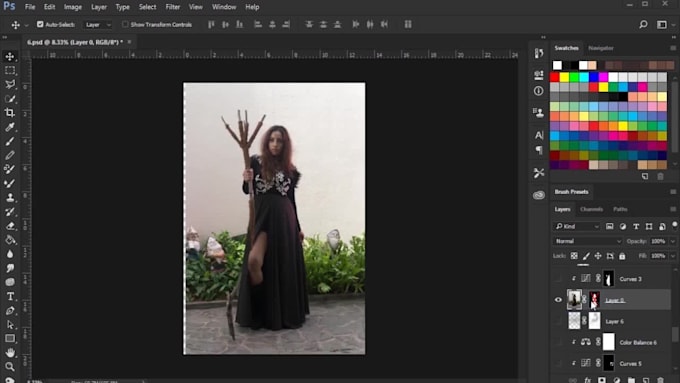Image resolution: width=680 pixels, height=383 pixels.
Task: Select the Path Selection tool
Action: [10, 325]
